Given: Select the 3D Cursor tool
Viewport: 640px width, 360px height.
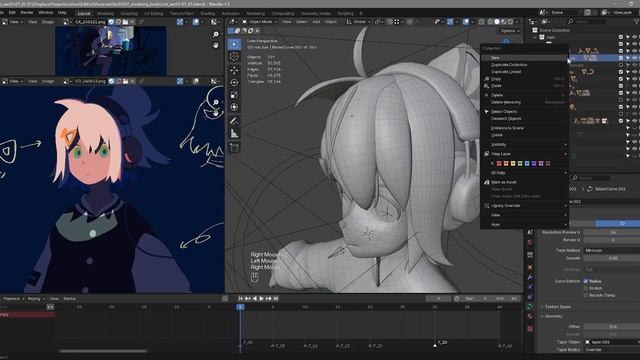Looking at the screenshot, I should tap(234, 57).
